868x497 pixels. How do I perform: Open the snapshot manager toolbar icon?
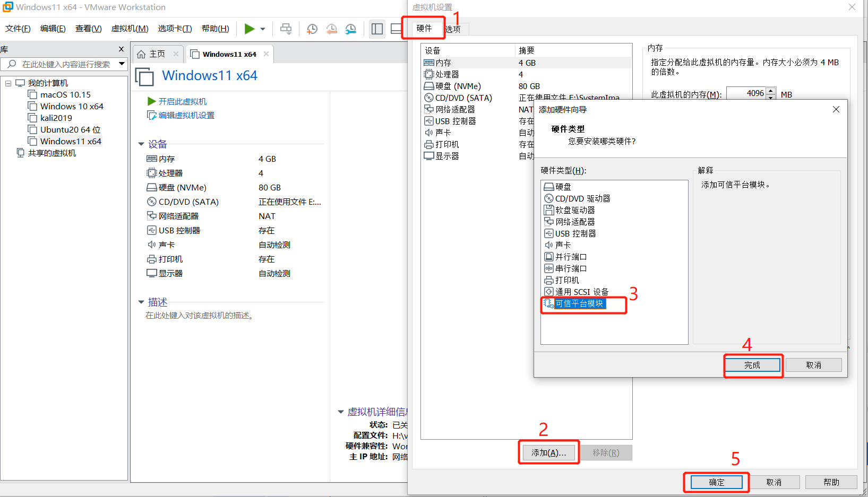point(350,29)
